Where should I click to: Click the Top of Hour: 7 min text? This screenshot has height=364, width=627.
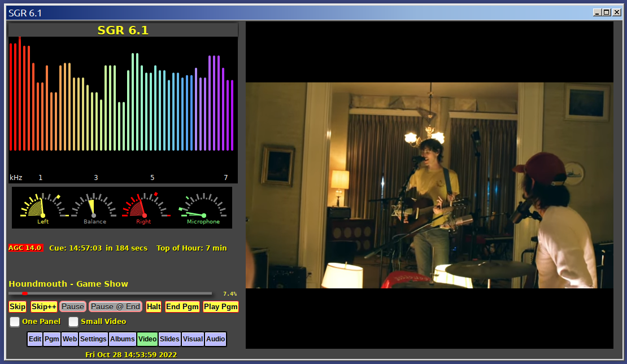(x=191, y=248)
